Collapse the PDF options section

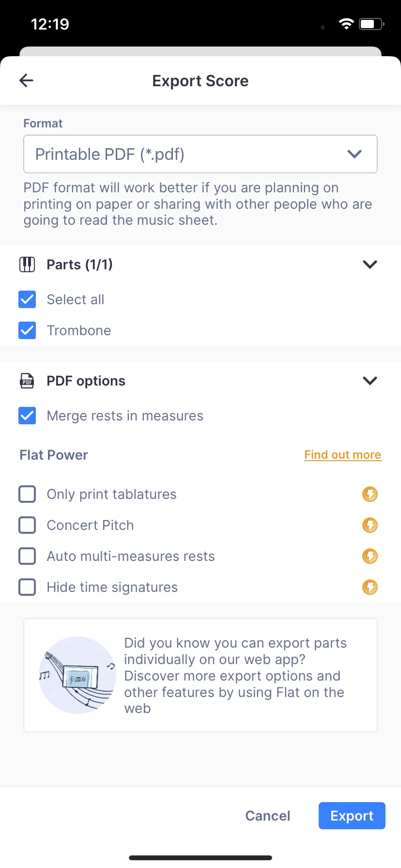coord(370,381)
